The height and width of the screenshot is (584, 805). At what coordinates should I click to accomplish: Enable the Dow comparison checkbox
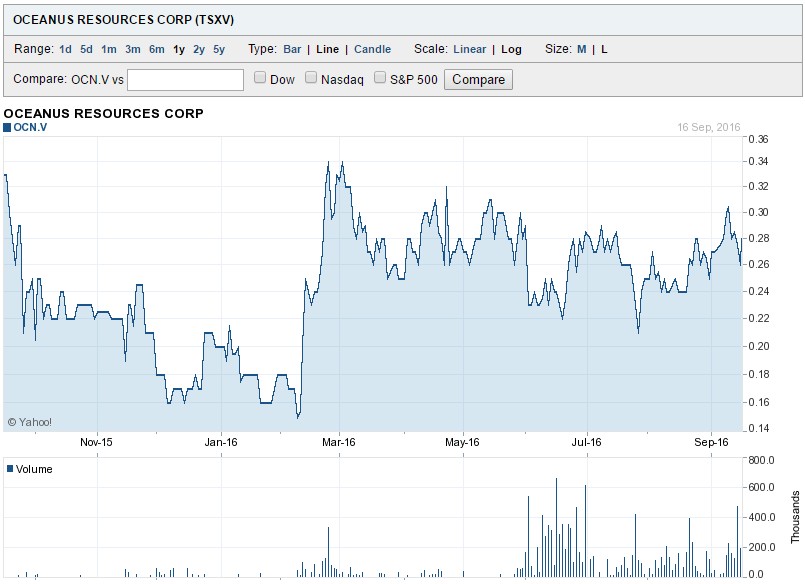click(x=260, y=78)
